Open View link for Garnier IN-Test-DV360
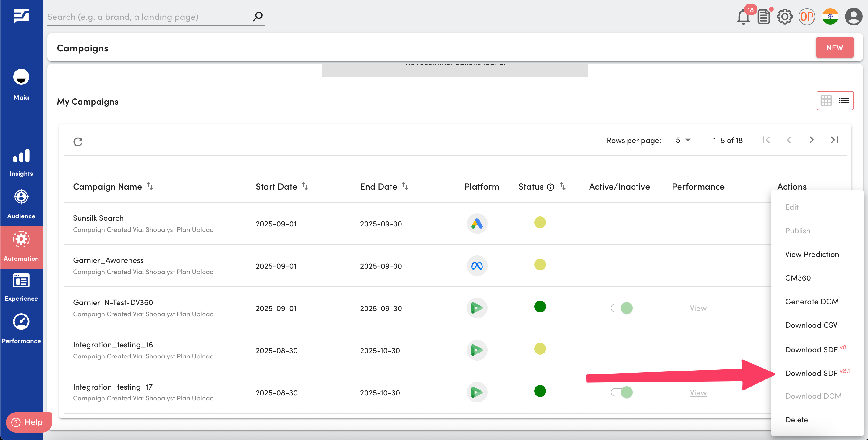868x440 pixels. (698, 308)
